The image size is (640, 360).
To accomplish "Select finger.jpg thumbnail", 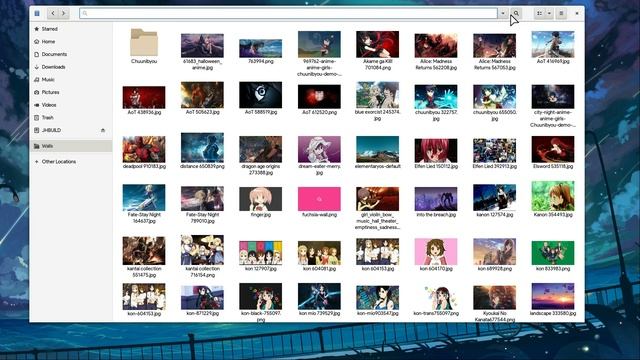I will (x=260, y=199).
